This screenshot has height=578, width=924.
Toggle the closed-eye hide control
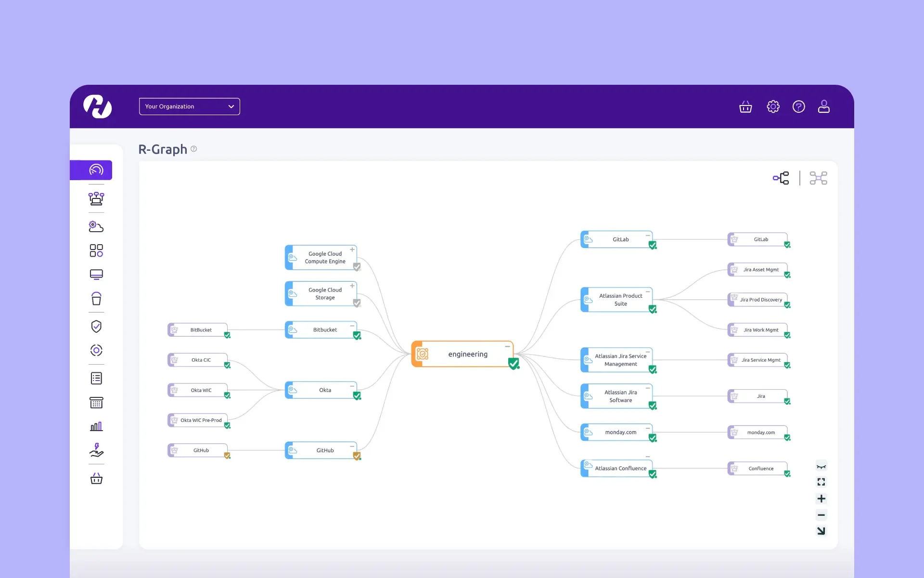[x=821, y=466]
